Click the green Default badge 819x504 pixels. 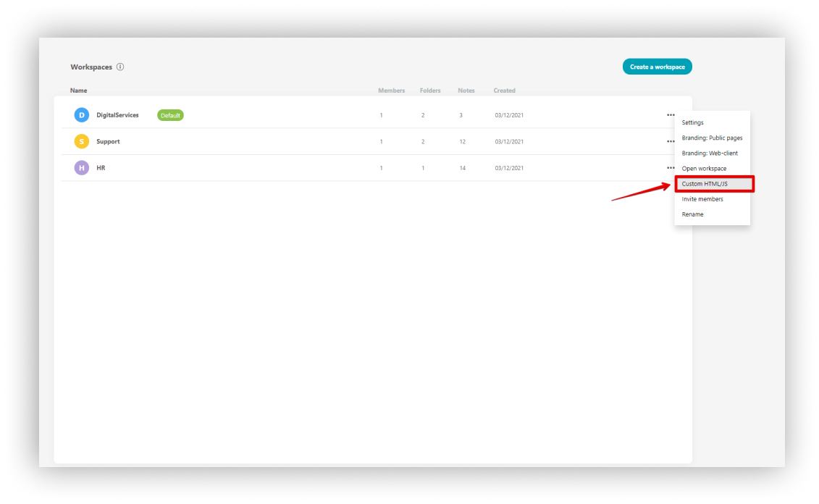pyautogui.click(x=170, y=115)
